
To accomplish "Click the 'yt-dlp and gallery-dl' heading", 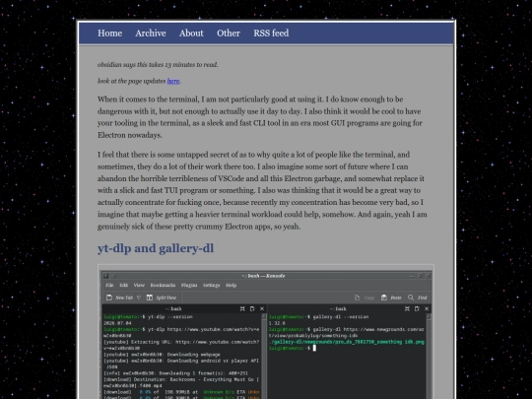I will (156, 248).
